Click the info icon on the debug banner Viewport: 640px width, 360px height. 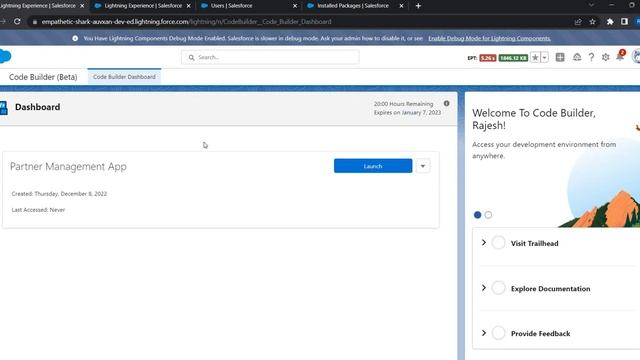pos(75,38)
